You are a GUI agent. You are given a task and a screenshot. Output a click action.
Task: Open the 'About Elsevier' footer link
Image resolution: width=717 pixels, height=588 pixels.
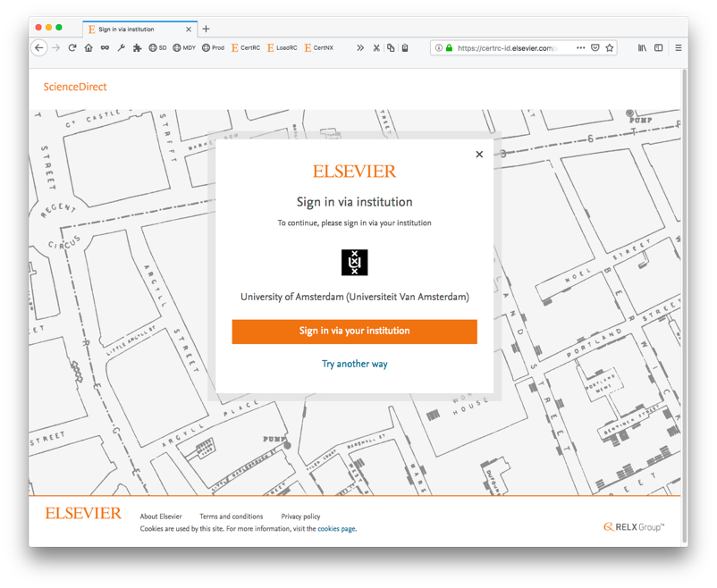coord(161,517)
